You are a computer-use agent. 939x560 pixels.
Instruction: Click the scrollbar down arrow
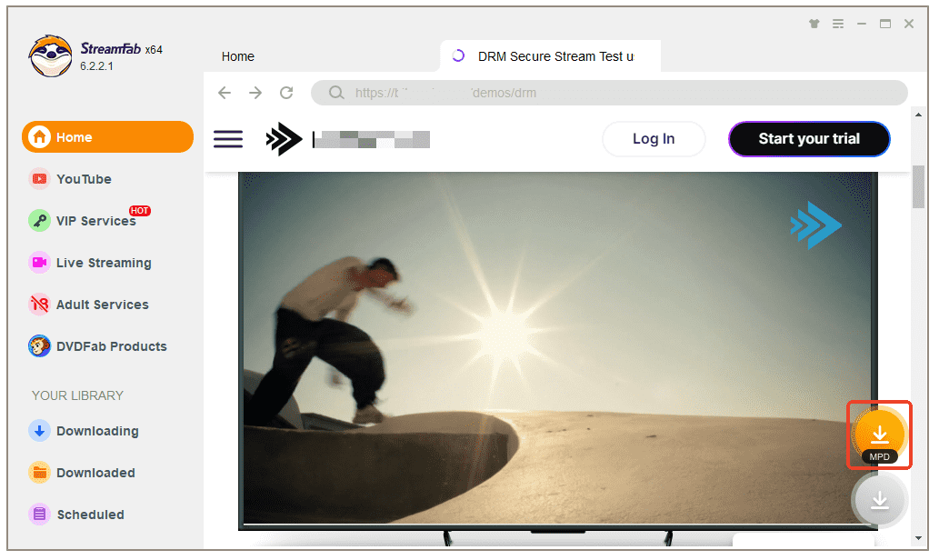click(918, 538)
